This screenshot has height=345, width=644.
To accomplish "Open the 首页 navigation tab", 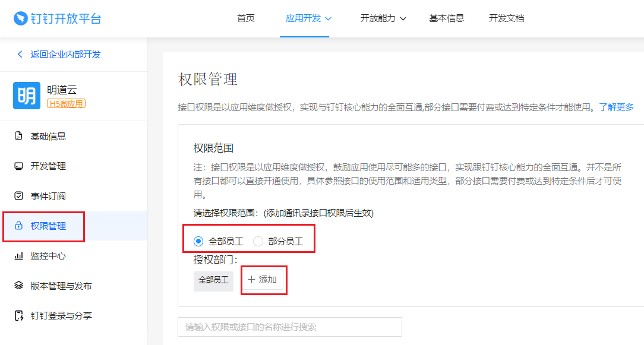I will pos(246,18).
